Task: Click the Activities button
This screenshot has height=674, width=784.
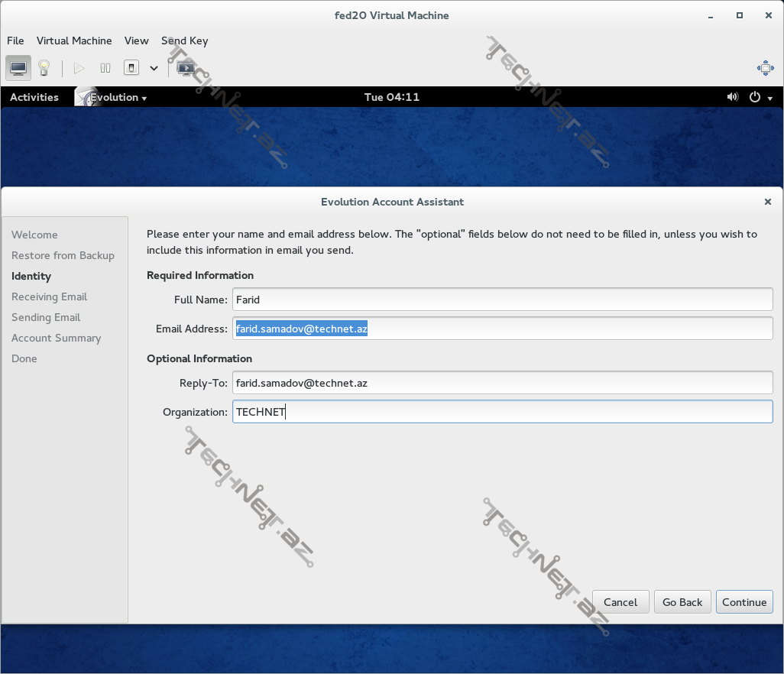Action: coord(34,97)
